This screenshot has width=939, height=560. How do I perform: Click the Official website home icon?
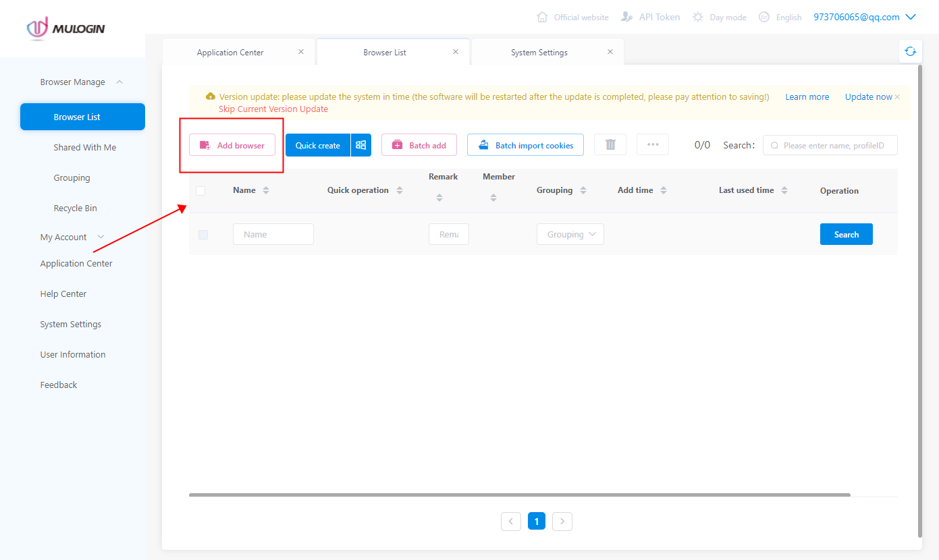(542, 17)
